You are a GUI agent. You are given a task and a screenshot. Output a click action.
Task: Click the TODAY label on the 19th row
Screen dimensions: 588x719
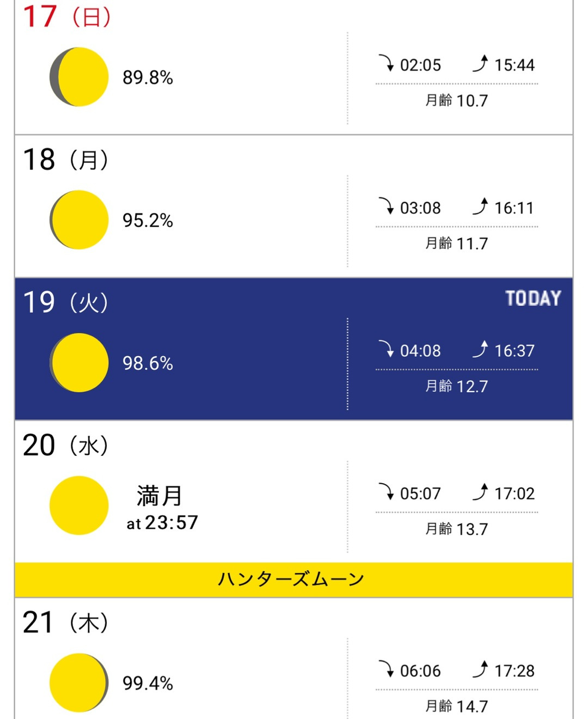532,298
